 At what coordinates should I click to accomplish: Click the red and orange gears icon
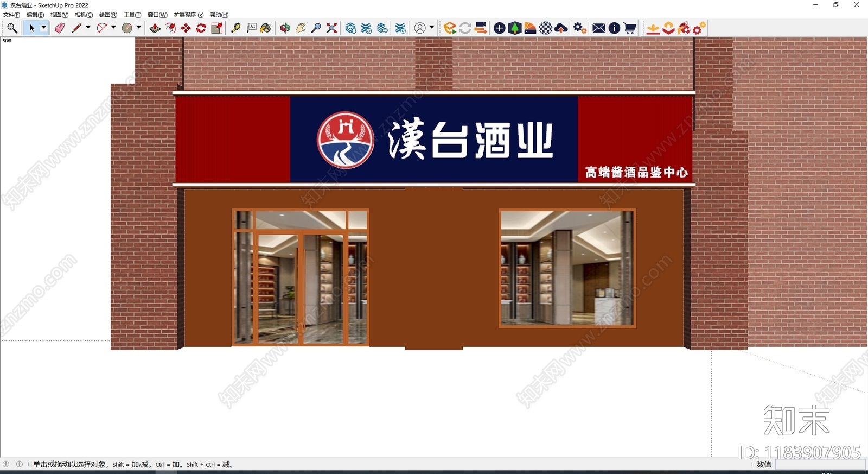[699, 28]
